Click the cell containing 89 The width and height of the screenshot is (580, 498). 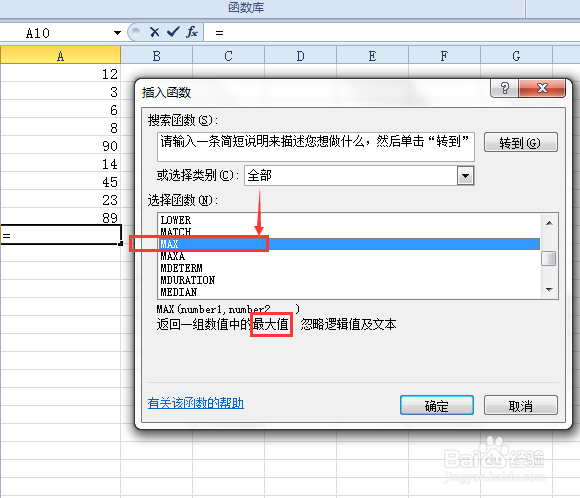(60, 217)
